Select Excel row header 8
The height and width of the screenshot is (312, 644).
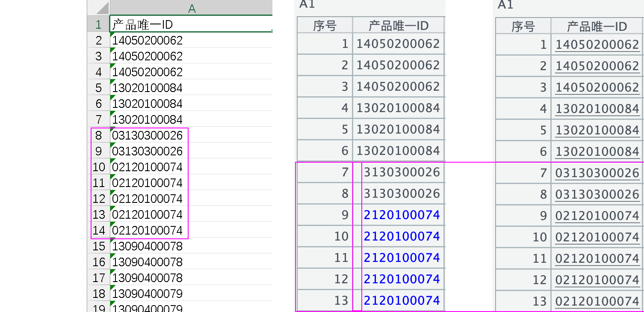pyautogui.click(x=99, y=135)
